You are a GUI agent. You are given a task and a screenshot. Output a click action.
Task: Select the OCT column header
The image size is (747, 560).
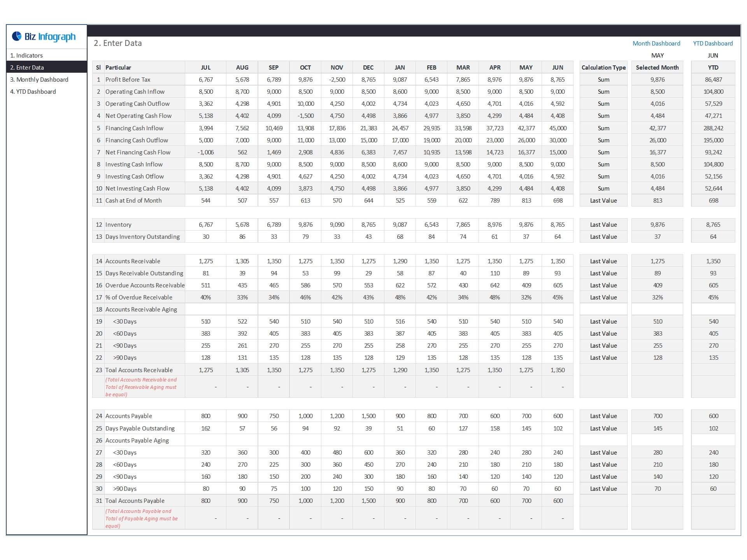[305, 67]
